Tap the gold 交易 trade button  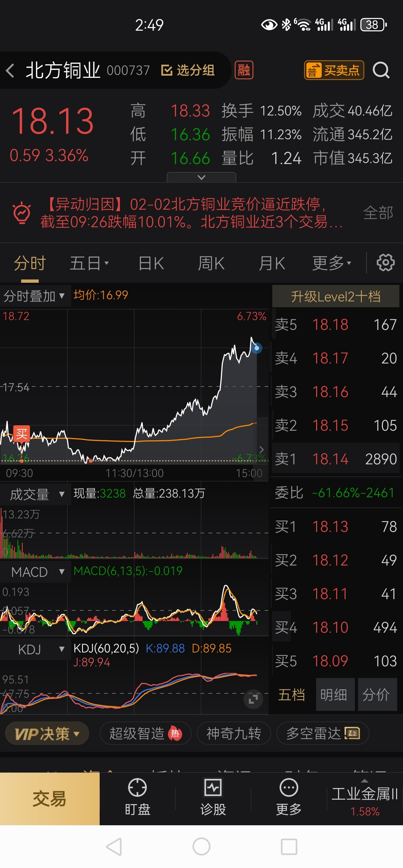tap(50, 799)
